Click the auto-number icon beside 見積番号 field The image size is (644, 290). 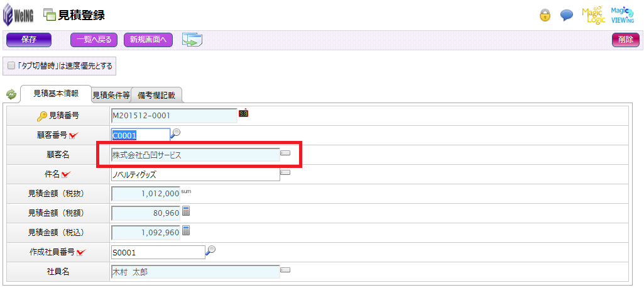(243, 114)
